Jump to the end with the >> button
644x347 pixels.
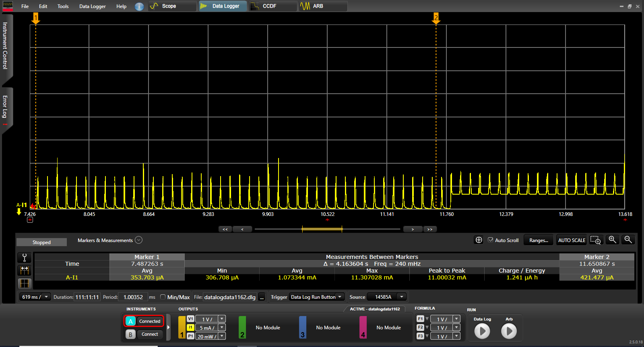coord(430,229)
